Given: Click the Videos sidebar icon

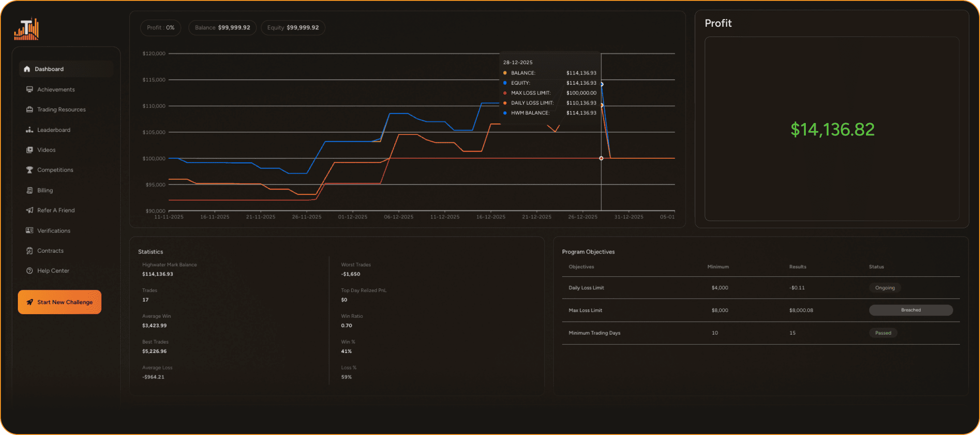Looking at the screenshot, I should point(29,150).
